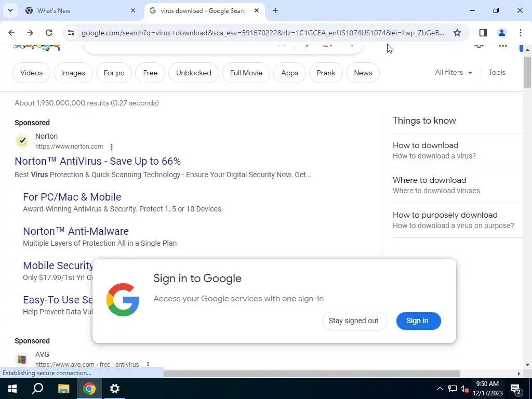Open the For PC/Mac & Mobile link
532x399 pixels.
[72, 197]
